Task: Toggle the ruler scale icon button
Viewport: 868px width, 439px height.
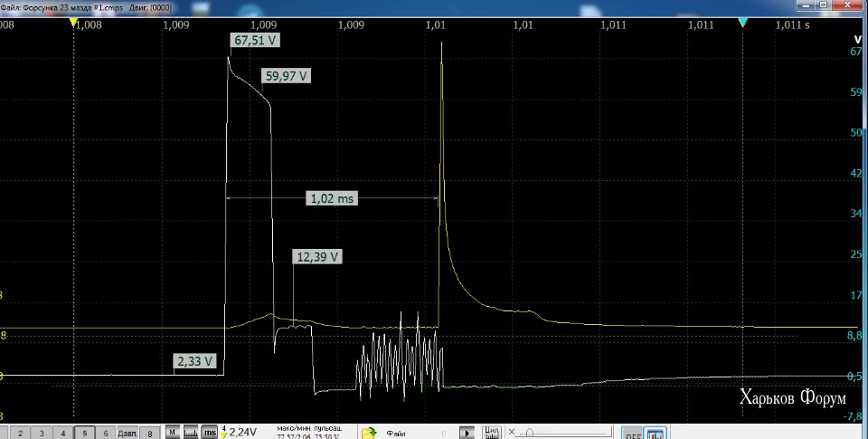Action: click(x=191, y=433)
